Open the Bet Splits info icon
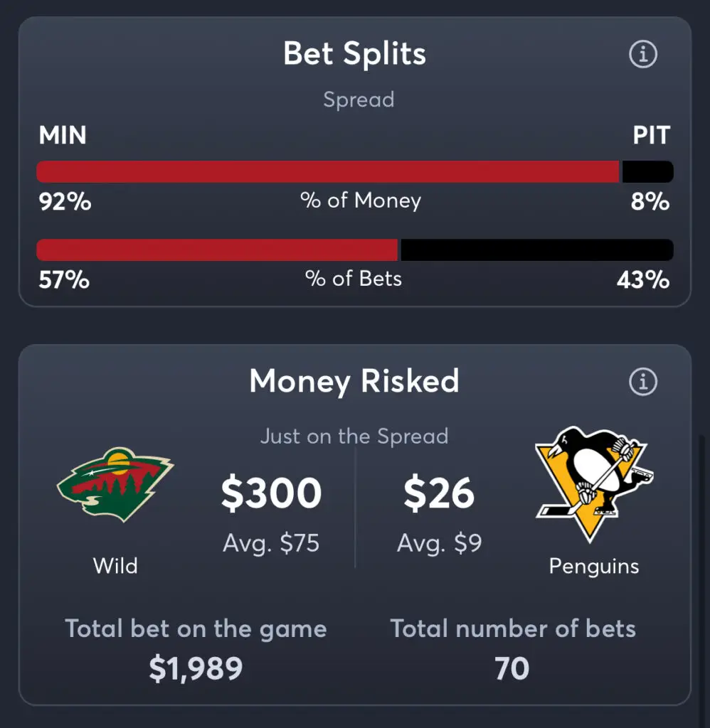710x728 pixels. click(x=643, y=54)
